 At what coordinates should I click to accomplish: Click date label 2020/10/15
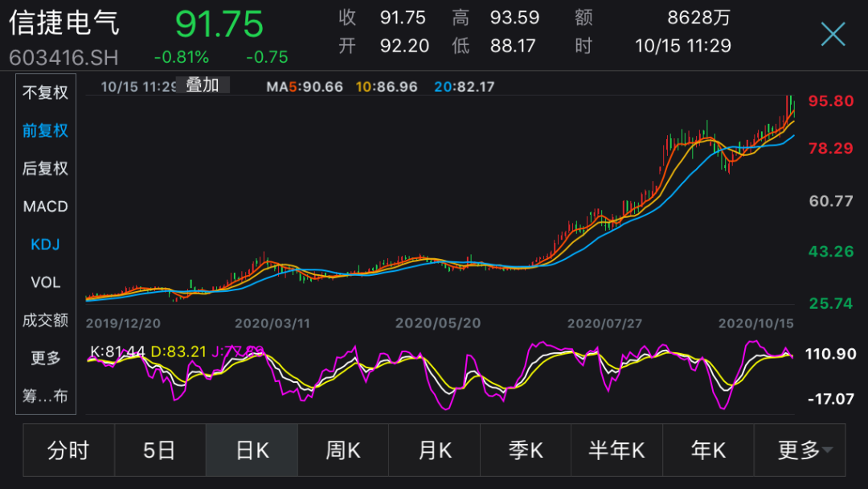click(756, 323)
